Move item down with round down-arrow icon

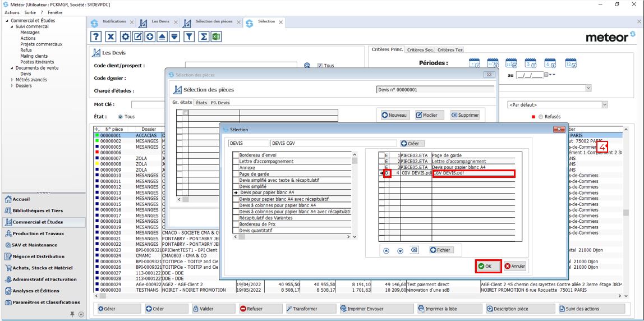(x=400, y=251)
